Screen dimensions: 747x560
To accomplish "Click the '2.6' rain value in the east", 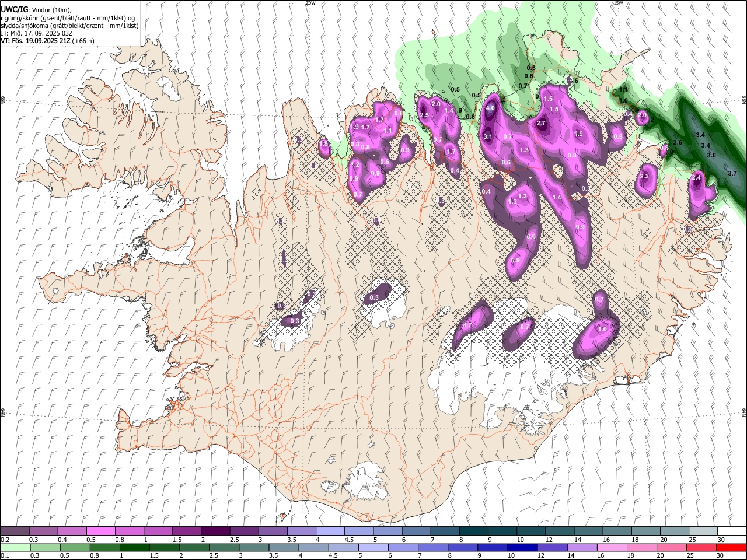I will click(678, 142).
